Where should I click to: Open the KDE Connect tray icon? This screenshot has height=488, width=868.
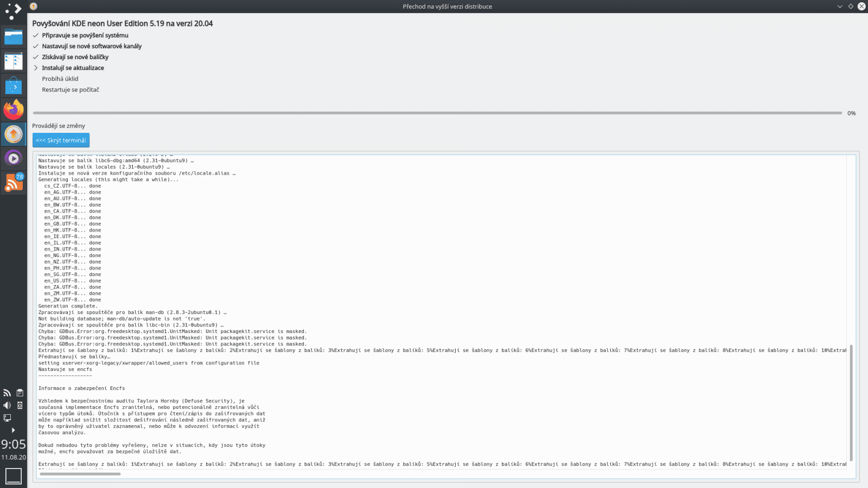point(20,405)
